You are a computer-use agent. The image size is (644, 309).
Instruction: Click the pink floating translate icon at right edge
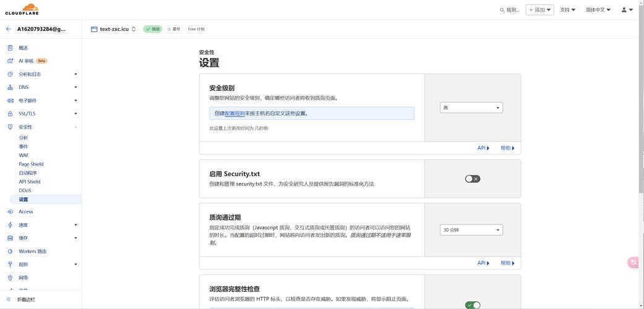[633, 262]
